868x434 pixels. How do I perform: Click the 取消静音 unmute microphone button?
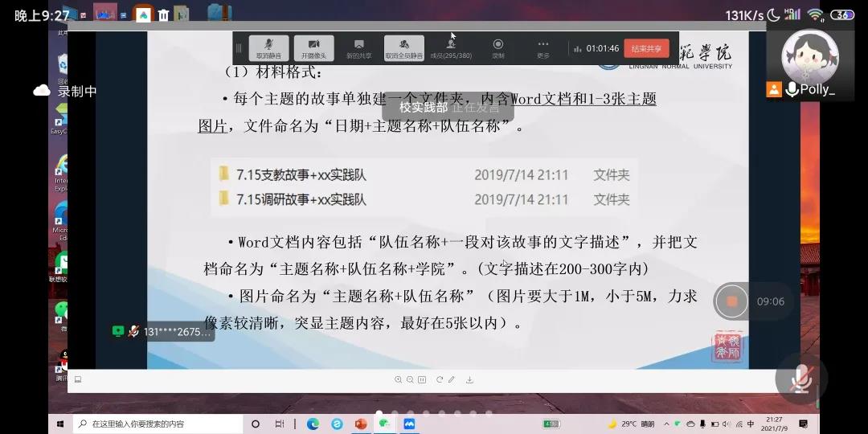click(268, 48)
